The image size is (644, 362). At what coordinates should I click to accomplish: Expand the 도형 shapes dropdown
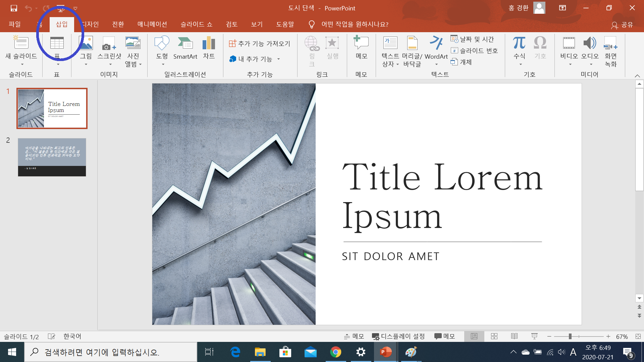coord(163,64)
